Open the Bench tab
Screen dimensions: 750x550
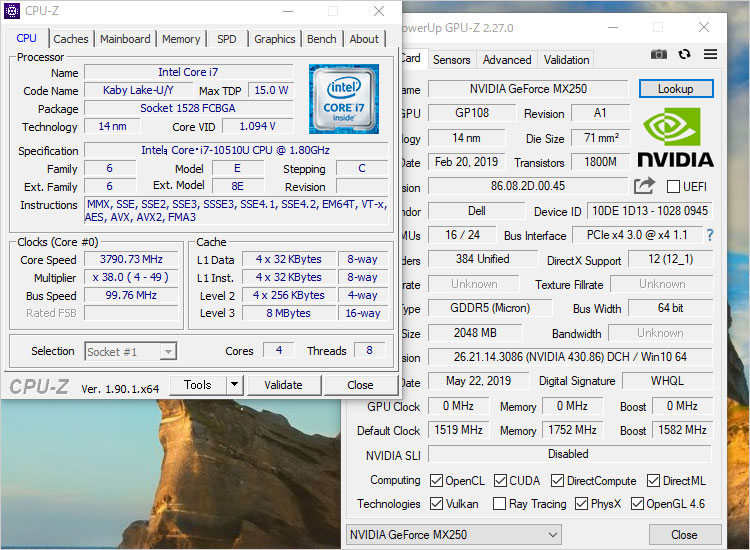[321, 39]
